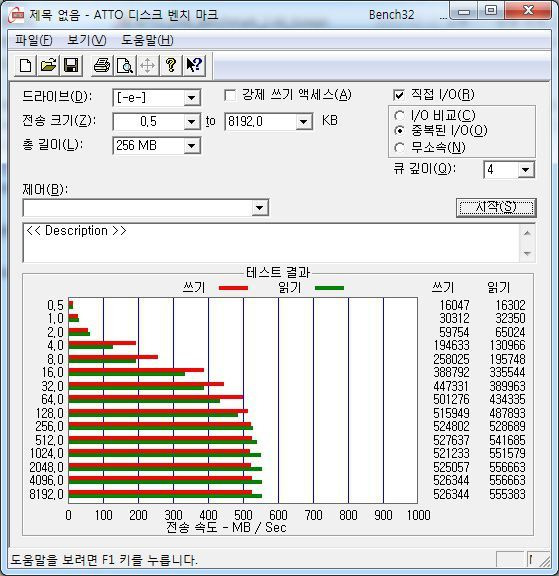Click the 테스트 결과 group title

coord(278,273)
